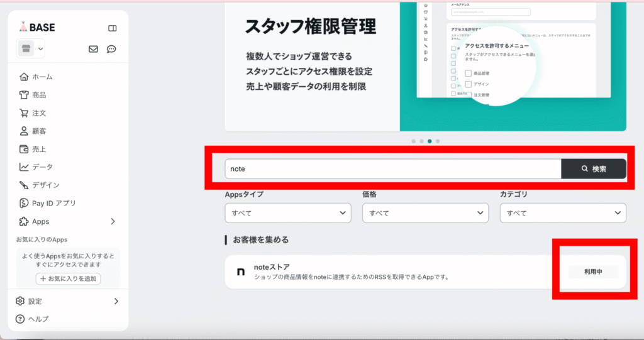Collapse the sidebar panel icon
Screen dimensions: 644x340
pos(112,28)
